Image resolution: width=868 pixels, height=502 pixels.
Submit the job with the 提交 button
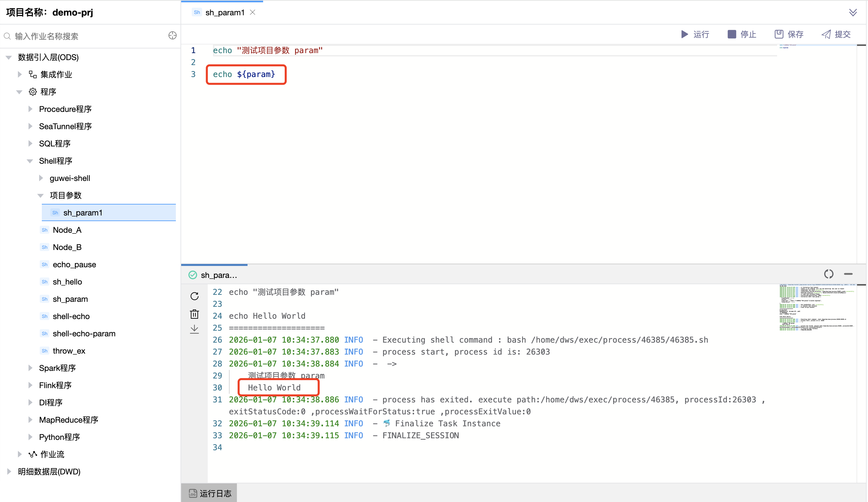[836, 34]
